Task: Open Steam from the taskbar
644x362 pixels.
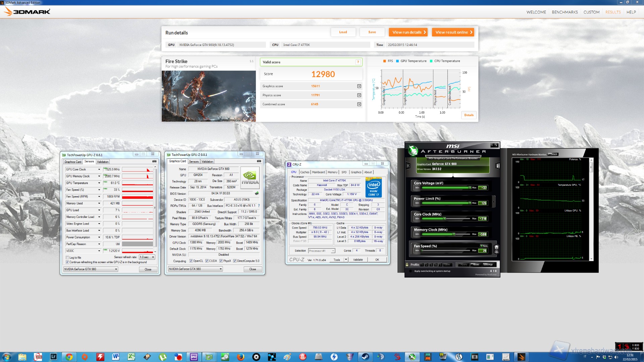Action: [x=365, y=357]
